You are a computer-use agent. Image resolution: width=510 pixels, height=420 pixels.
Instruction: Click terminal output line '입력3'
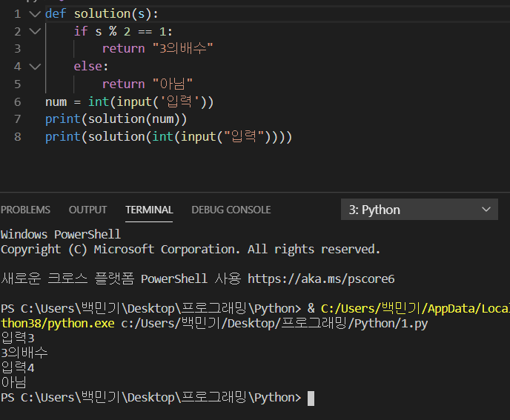point(18,338)
